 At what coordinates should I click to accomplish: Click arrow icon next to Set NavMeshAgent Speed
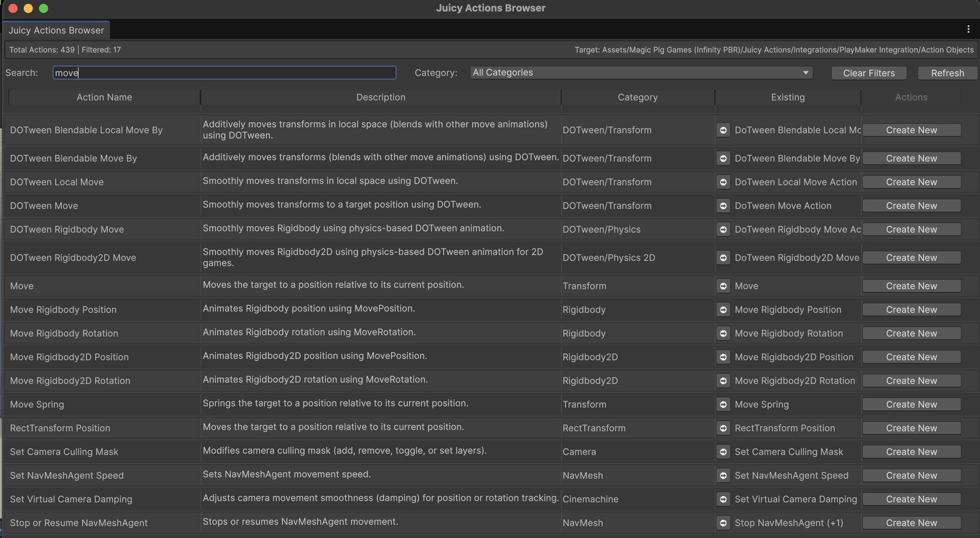click(723, 476)
